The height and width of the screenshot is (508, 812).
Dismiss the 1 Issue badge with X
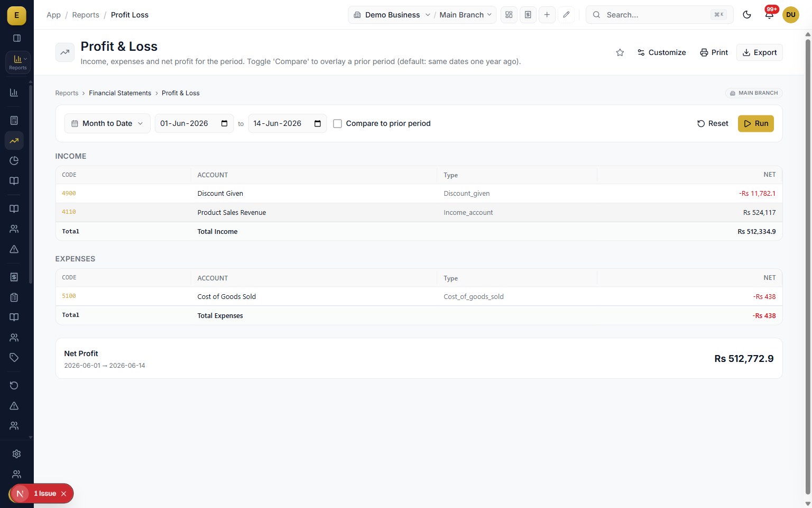(63, 494)
